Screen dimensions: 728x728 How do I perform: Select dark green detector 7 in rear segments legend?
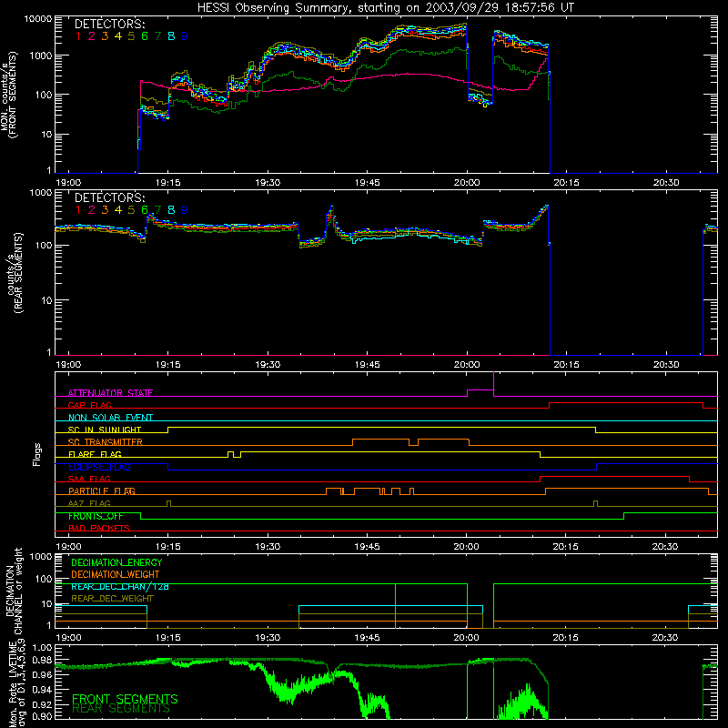(x=157, y=210)
